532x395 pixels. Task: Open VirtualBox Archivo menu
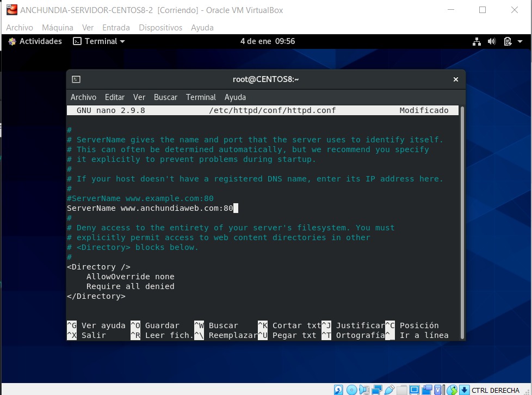pyautogui.click(x=20, y=28)
